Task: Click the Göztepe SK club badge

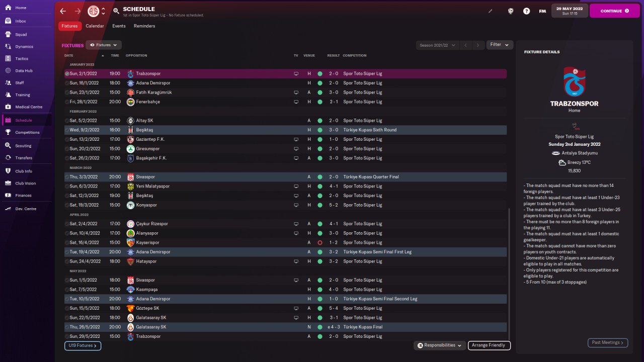Action: 130,308
